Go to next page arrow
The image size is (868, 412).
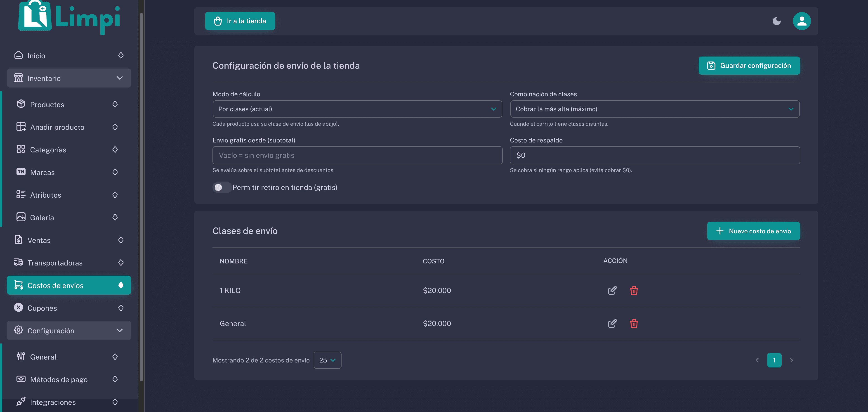pos(792,360)
